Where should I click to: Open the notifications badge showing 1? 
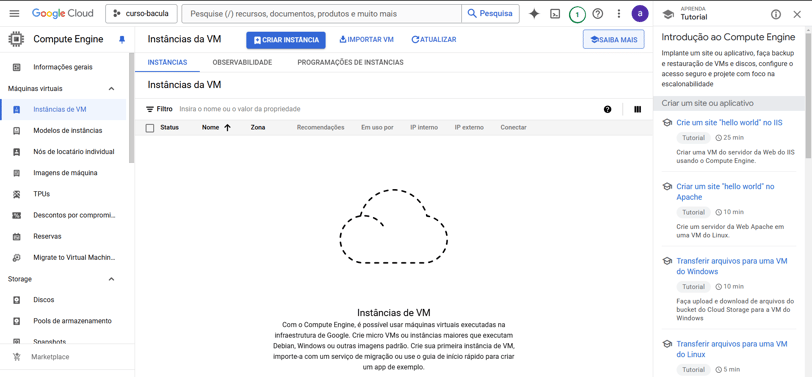coord(577,14)
